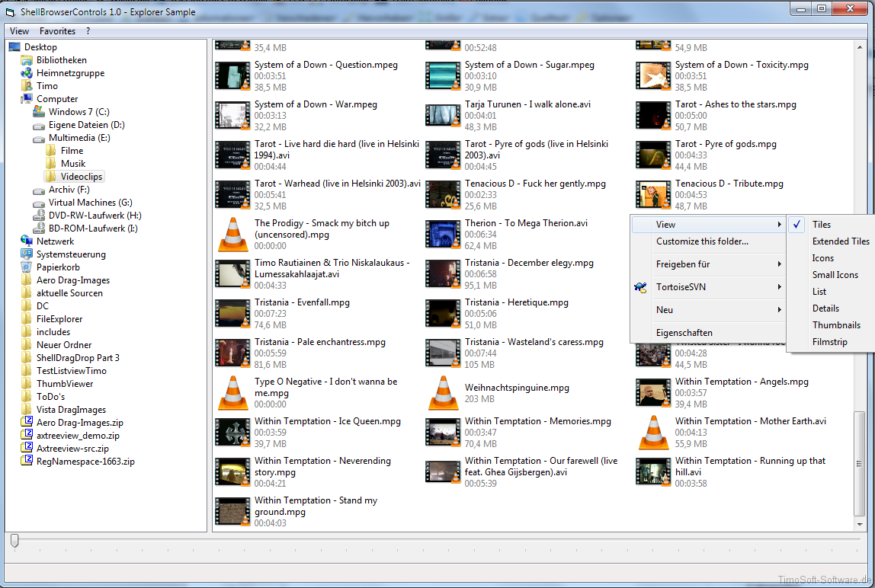Open the Favorites menu

point(57,31)
